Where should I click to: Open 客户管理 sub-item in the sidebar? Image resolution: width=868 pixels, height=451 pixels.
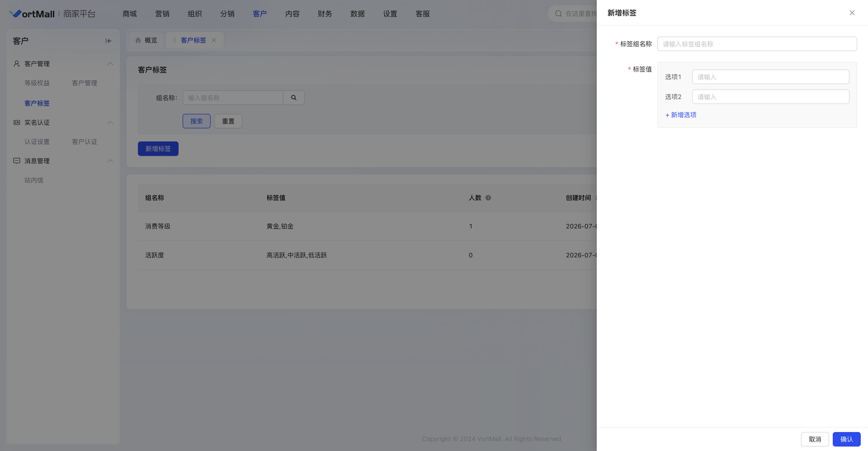85,83
